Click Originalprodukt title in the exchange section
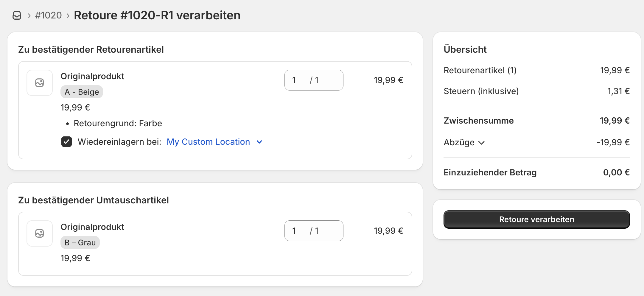The width and height of the screenshot is (644, 296). (92, 227)
